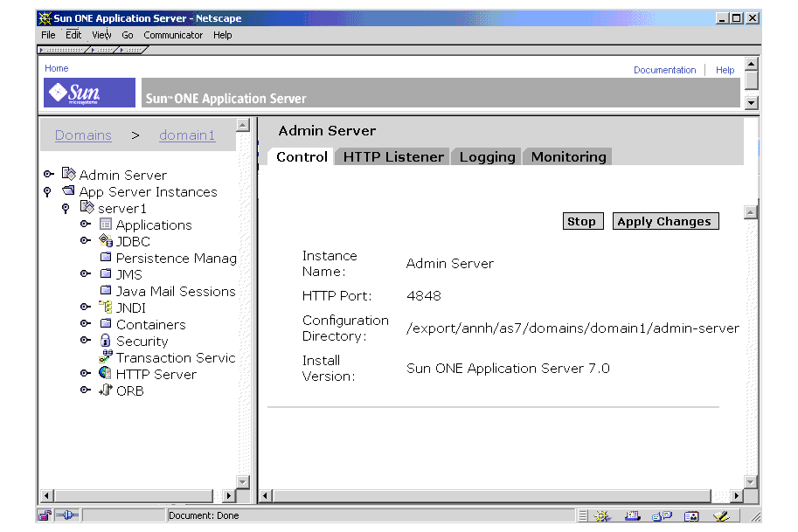The height and width of the screenshot is (532, 798).
Task: Click the Domains breadcrumb link
Action: coord(83,135)
